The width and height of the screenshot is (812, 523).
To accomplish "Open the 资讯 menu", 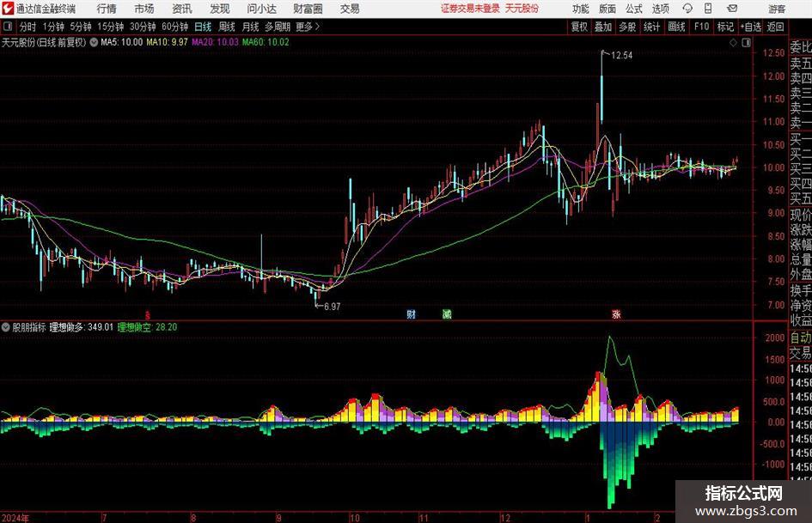I will pos(182,9).
